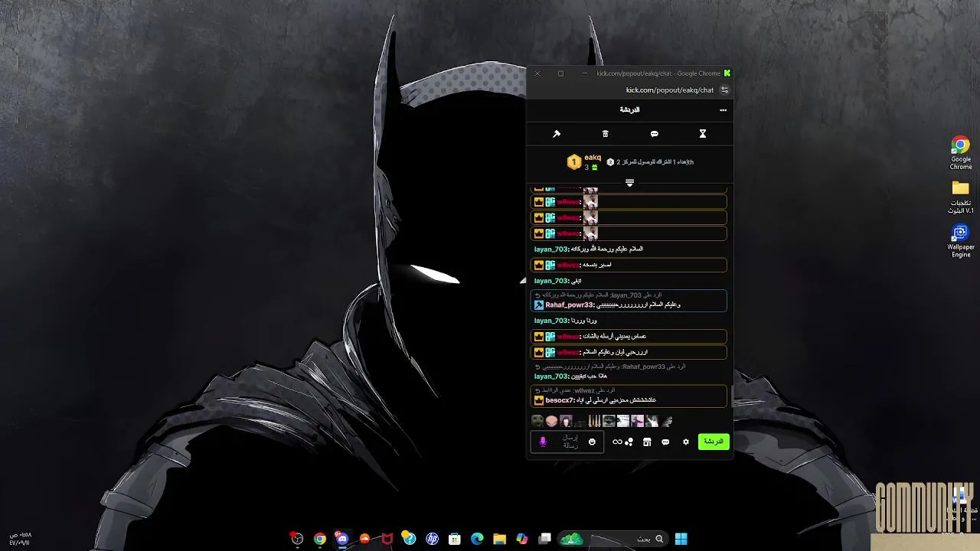
Task: Open the yellow folder on desktop
Action: [961, 197]
